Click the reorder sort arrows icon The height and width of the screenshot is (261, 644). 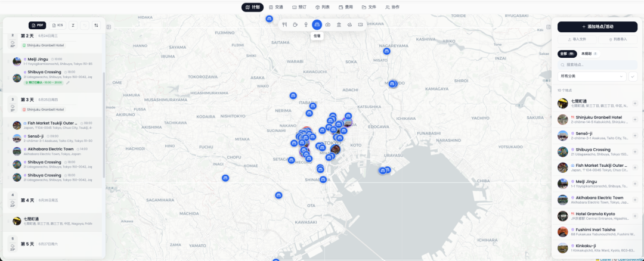pyautogui.click(x=96, y=26)
